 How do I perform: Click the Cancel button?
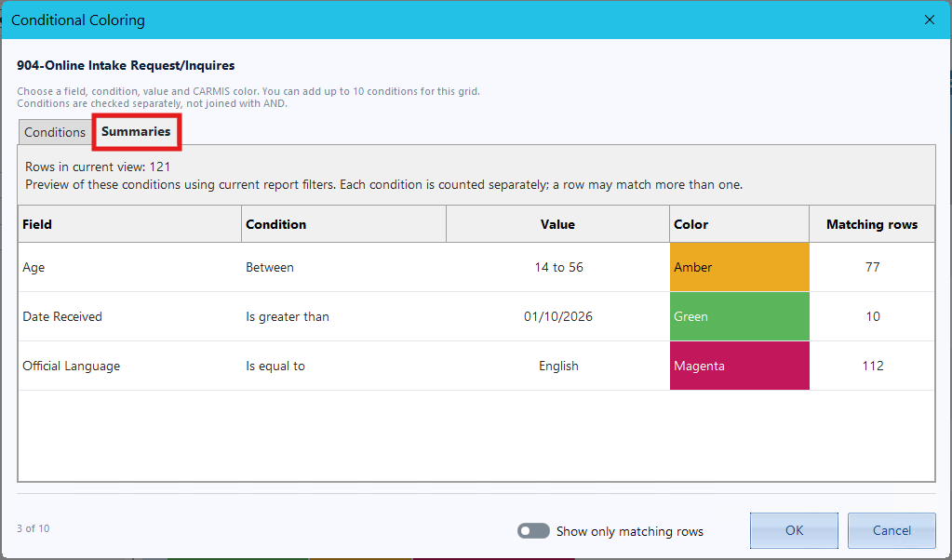pos(892,530)
